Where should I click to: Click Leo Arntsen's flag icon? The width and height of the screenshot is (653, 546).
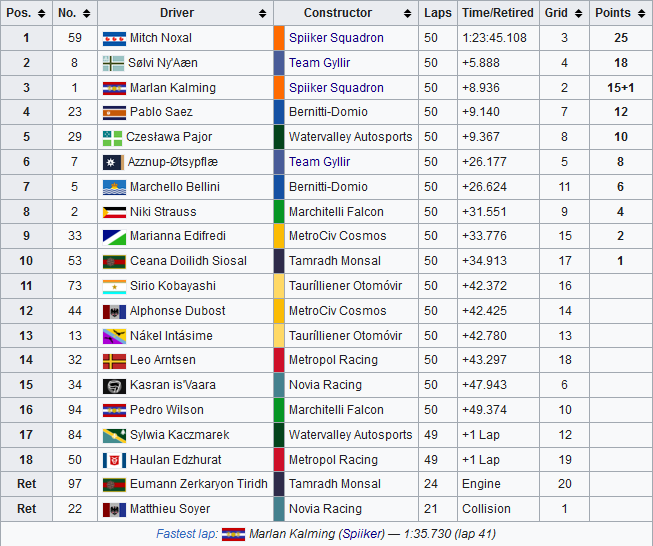click(x=114, y=361)
